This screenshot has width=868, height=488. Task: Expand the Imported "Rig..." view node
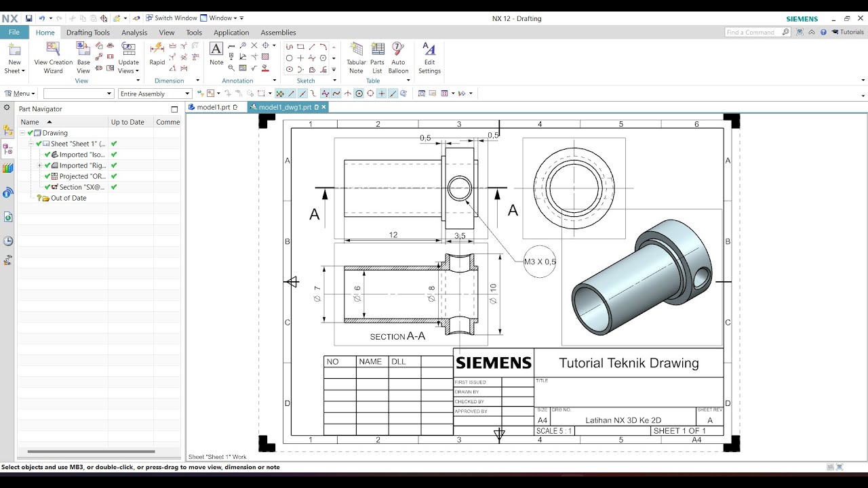[x=39, y=165]
